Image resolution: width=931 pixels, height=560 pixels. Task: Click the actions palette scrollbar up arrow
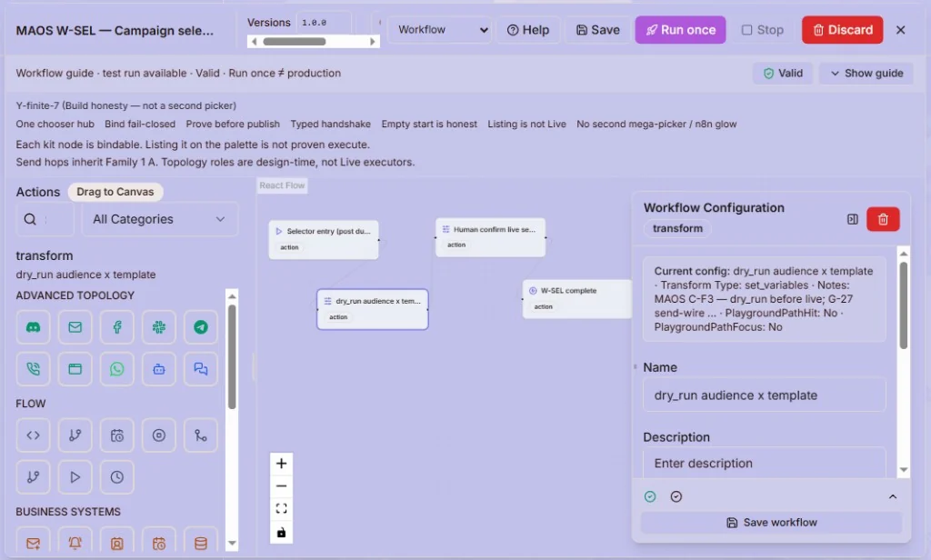point(232,295)
